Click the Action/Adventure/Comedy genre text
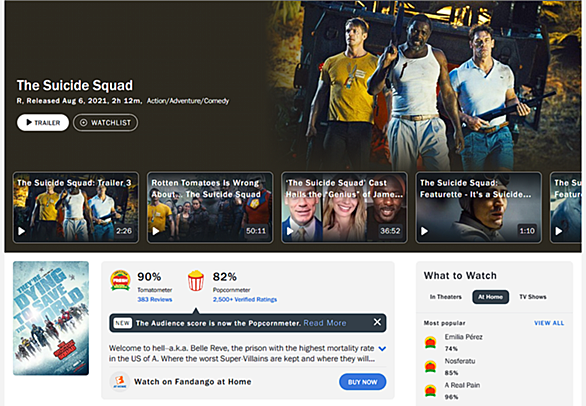The image size is (586, 406). (188, 101)
